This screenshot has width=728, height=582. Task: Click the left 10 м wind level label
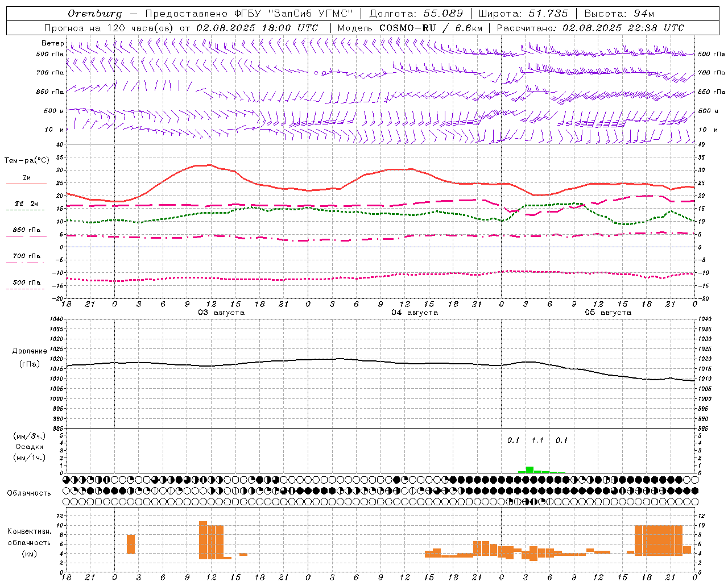55,130
